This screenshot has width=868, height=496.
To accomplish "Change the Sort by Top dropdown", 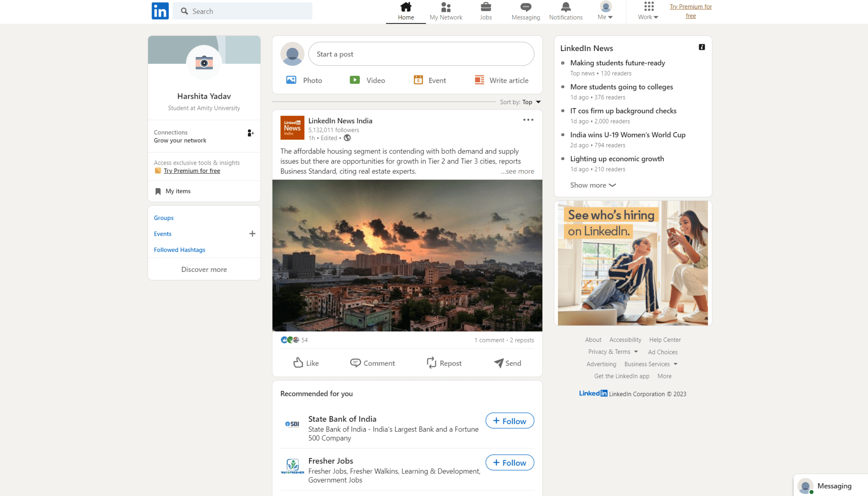I will pos(531,102).
